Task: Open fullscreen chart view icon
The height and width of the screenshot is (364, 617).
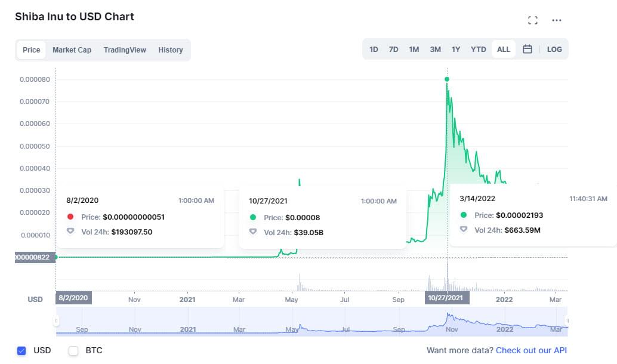Action: coord(533,20)
